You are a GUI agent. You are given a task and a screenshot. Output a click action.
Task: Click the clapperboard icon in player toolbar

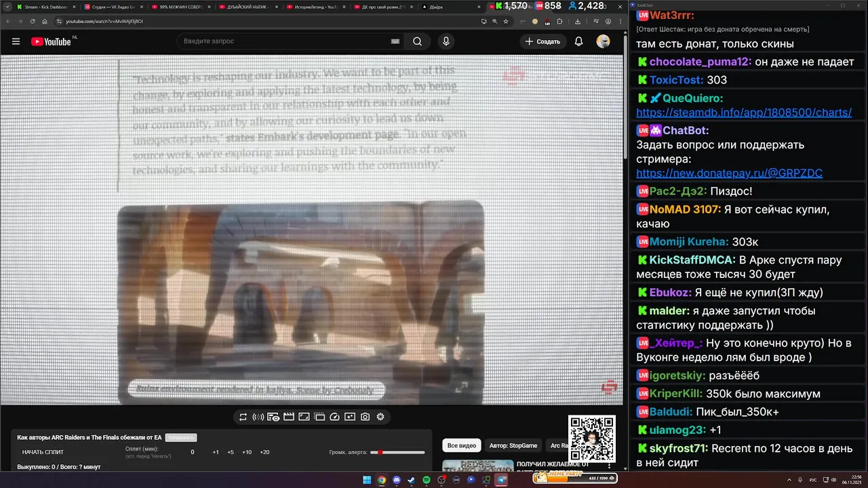(289, 417)
